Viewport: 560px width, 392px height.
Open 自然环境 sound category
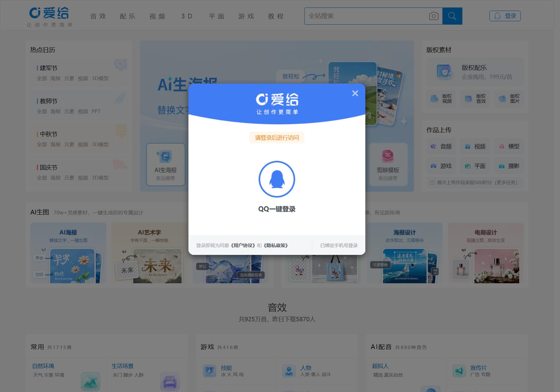click(43, 366)
